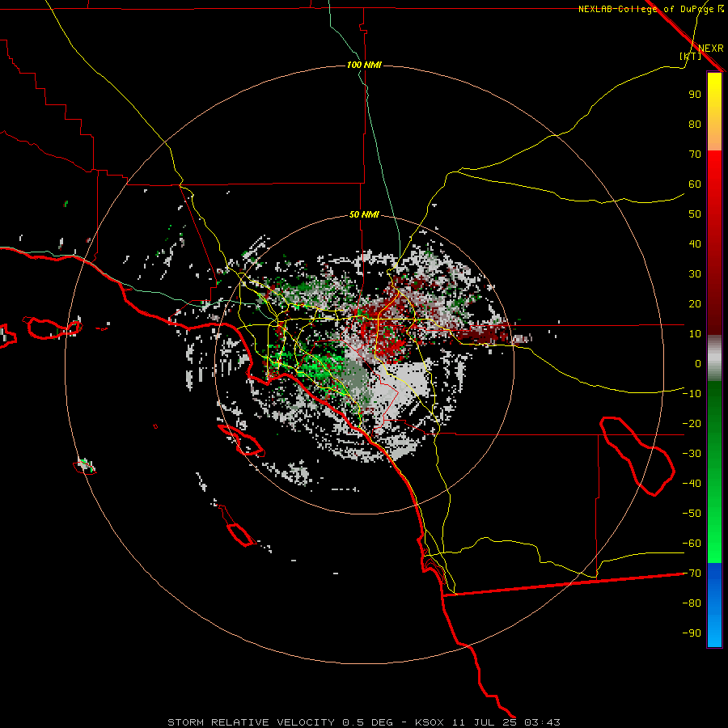Click the [KT] units label

691,56
